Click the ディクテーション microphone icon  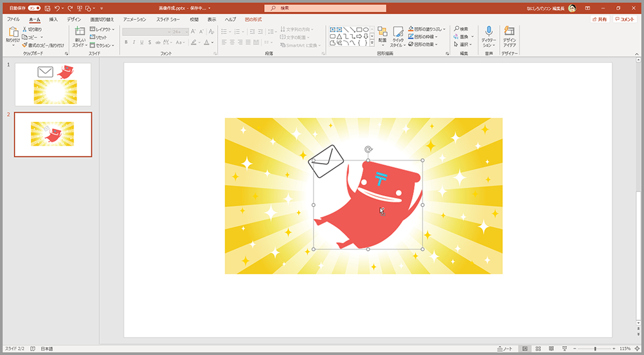click(x=489, y=31)
